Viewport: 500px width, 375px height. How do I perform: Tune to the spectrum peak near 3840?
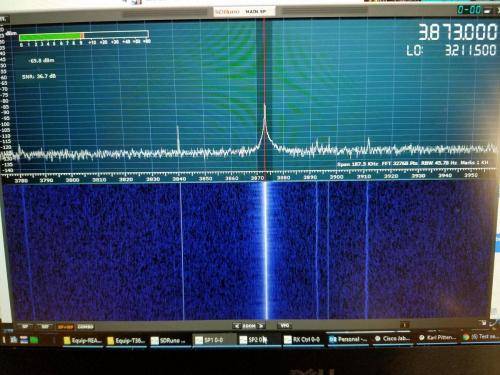[178, 137]
